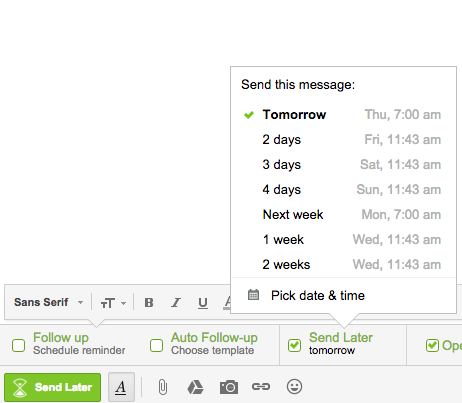Apply bold formatting
Viewport: 462px width, 403px height.
[149, 303]
